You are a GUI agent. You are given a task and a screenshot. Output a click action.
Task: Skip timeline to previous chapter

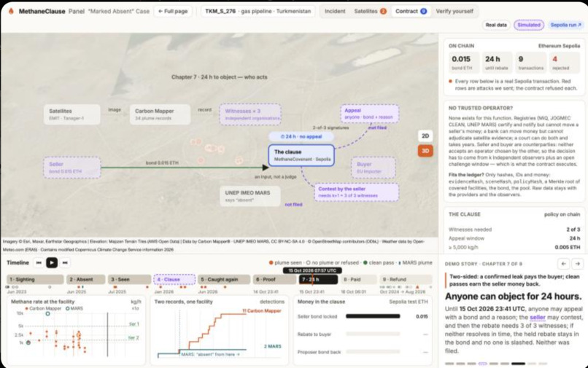[x=39, y=262]
